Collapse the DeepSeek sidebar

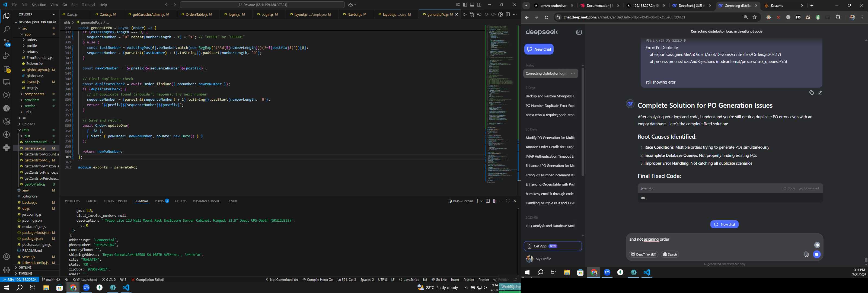(579, 32)
